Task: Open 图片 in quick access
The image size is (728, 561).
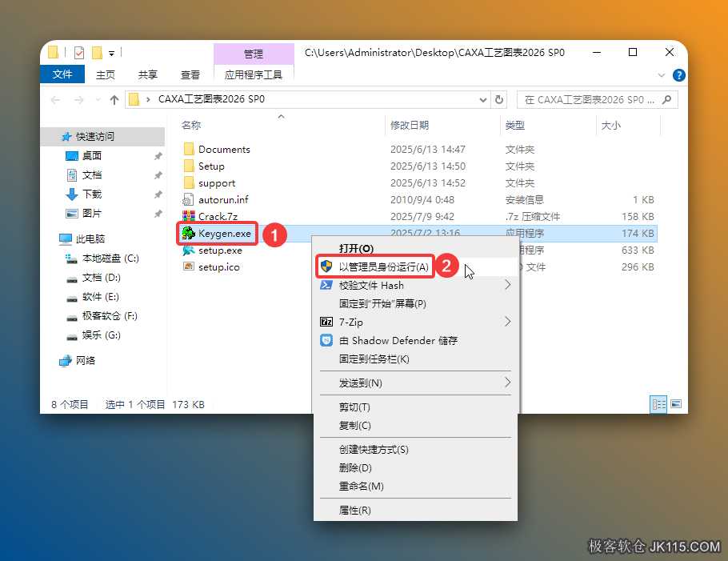Action: pos(92,213)
